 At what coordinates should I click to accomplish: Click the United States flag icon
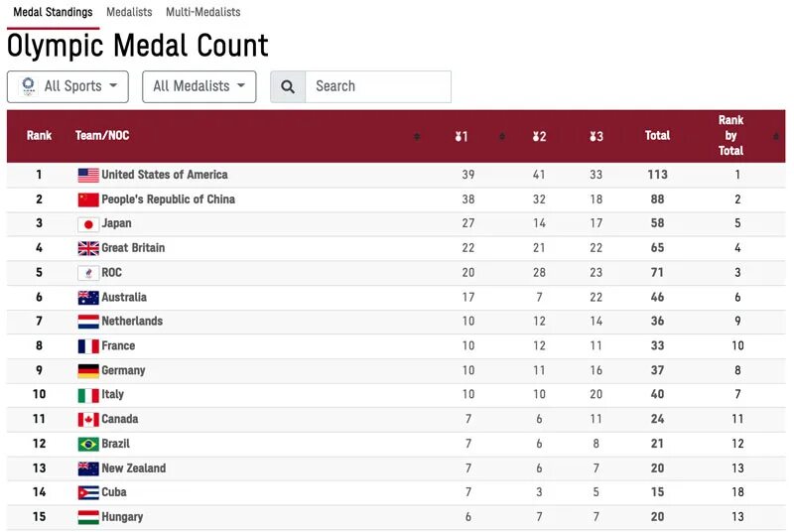(x=88, y=175)
